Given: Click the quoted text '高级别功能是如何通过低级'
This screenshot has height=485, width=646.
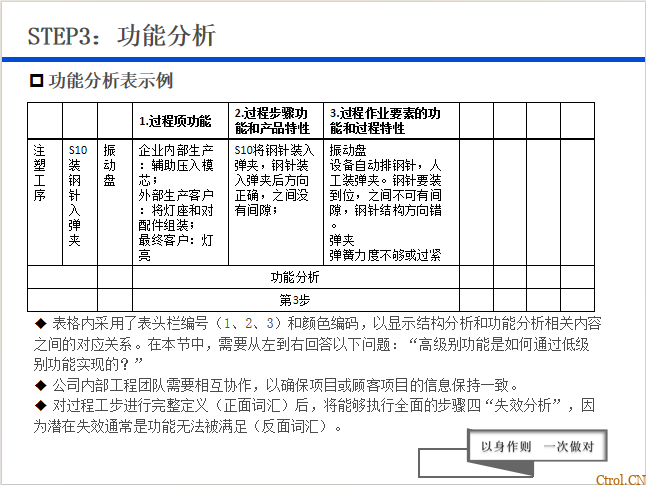Looking at the screenshot, I should (504, 344).
